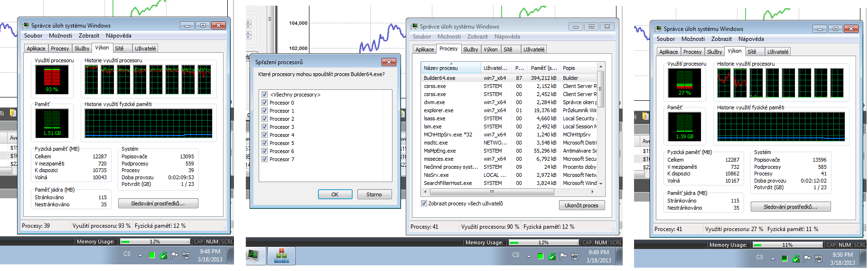The image size is (868, 271).
Task: Switch to Aplikace tab in right Task Manager
Action: point(668,52)
